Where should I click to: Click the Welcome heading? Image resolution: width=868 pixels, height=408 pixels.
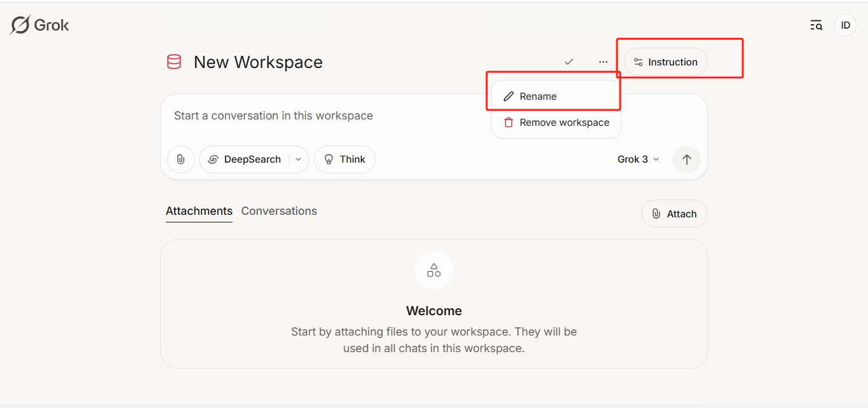tap(434, 311)
